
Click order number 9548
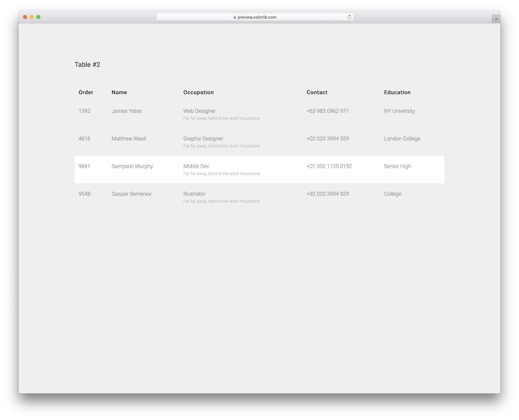pos(84,194)
